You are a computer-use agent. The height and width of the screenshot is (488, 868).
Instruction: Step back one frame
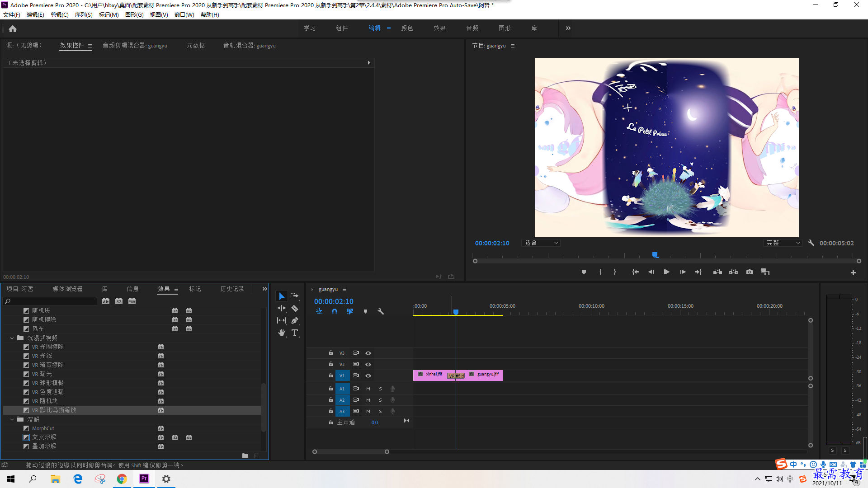tap(651, 272)
